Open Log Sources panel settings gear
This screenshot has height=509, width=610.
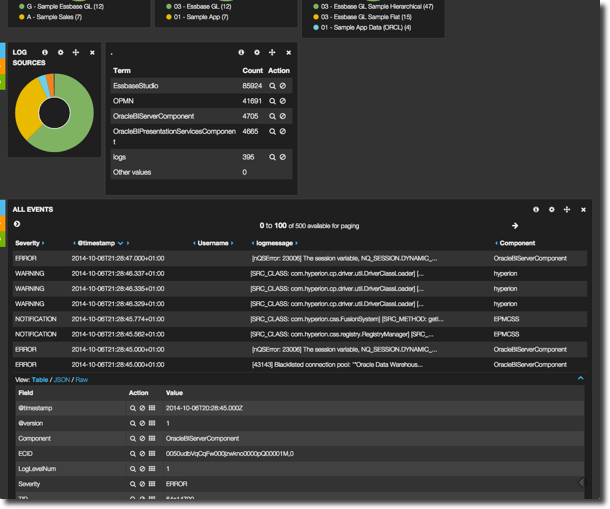(x=60, y=52)
